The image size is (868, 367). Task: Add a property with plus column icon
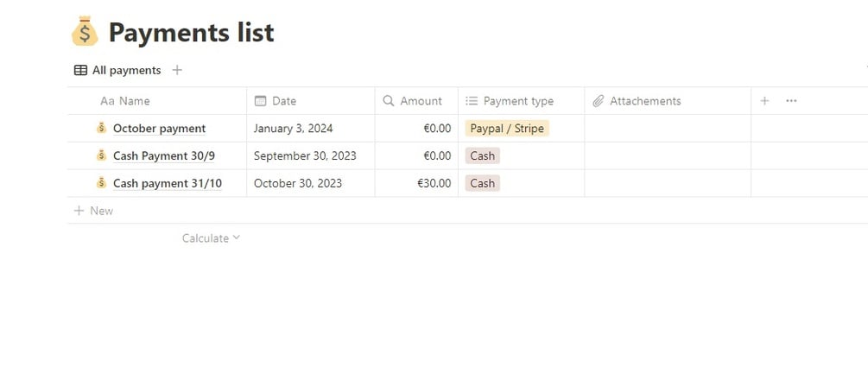point(764,101)
